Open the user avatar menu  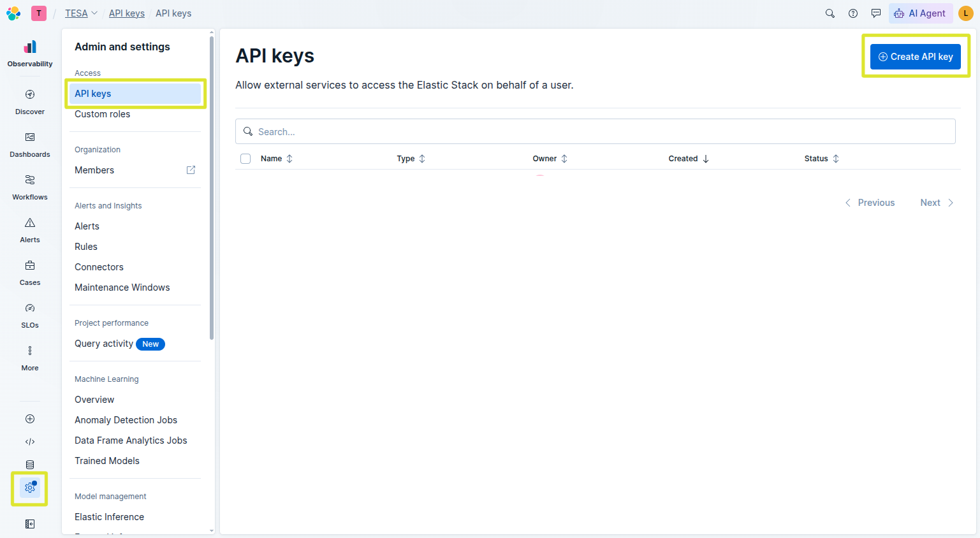[x=966, y=13]
